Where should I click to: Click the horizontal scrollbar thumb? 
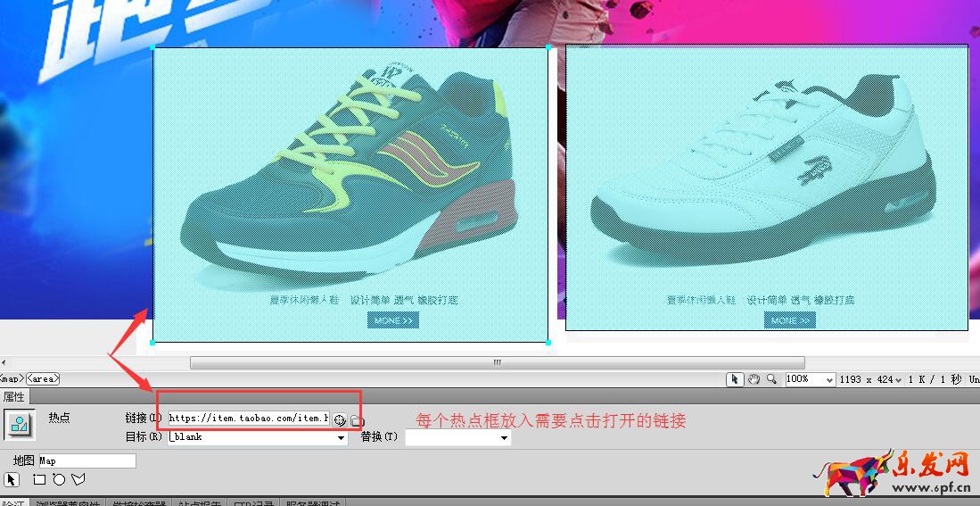497,362
